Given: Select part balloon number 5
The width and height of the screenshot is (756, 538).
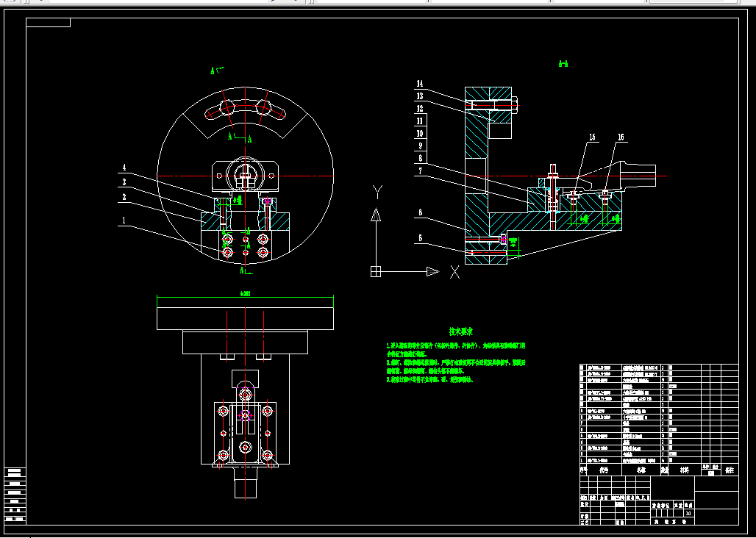Looking at the screenshot, I should click(420, 238).
